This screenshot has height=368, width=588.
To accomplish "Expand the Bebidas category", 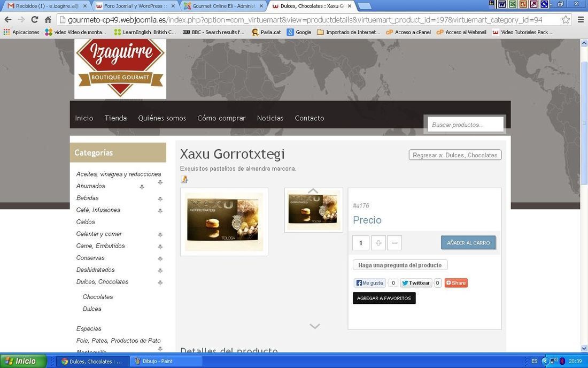I will coord(160,199).
